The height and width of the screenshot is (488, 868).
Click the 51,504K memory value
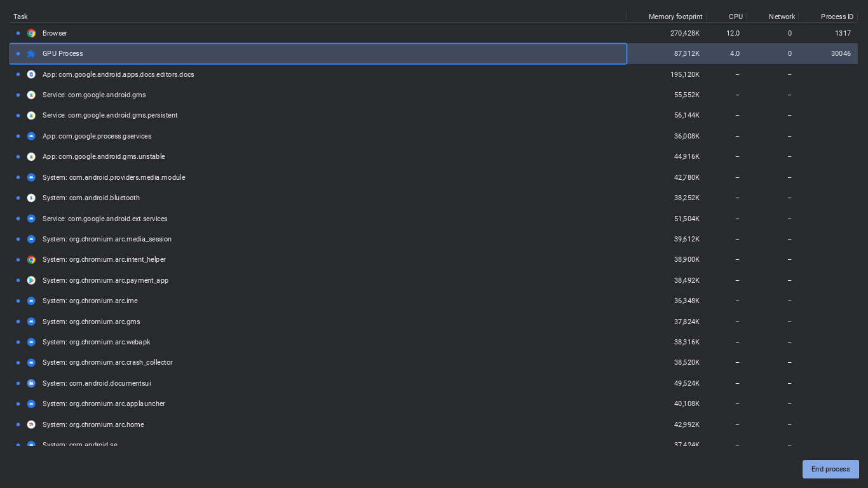(x=687, y=219)
